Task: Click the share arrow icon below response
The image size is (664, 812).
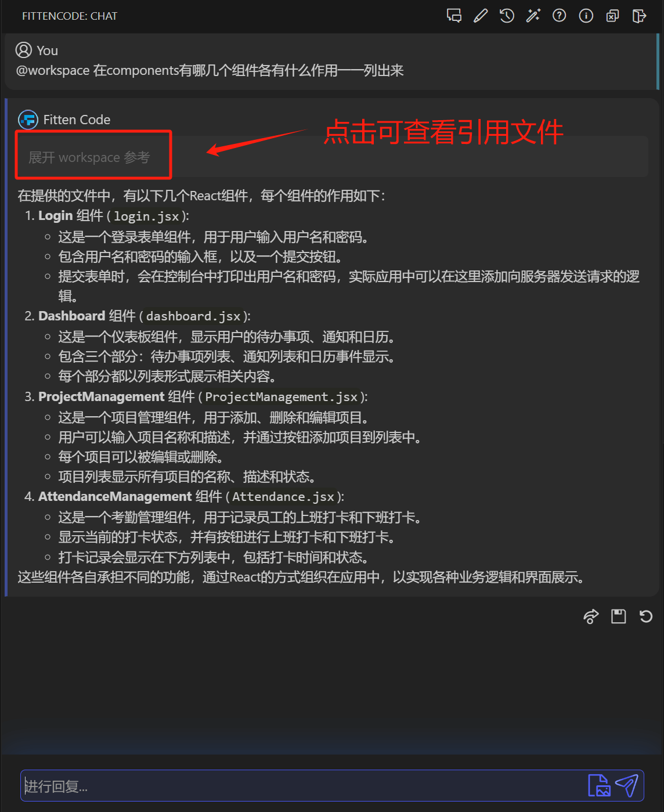Action: [x=591, y=616]
